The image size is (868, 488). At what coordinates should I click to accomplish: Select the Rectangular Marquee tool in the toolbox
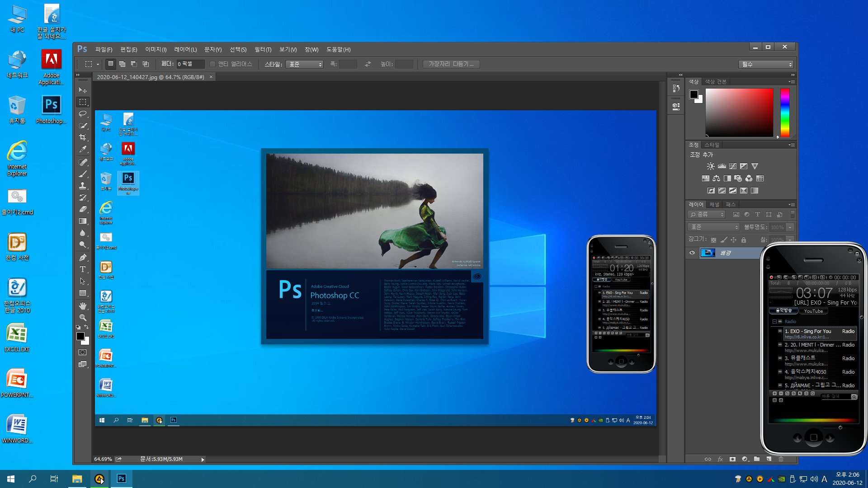[x=83, y=102]
